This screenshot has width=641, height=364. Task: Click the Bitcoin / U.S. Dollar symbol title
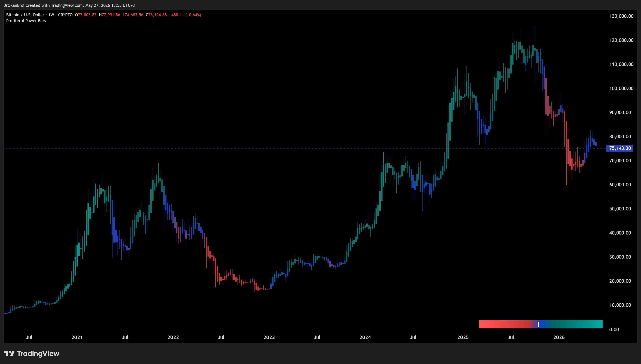tap(25, 15)
